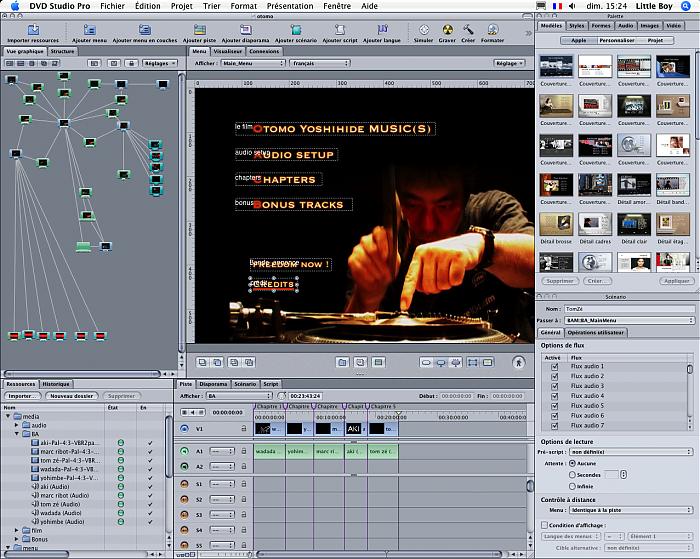This screenshot has height=559, width=700.
Task: Click lock icon on S1 track
Action: pos(244,484)
